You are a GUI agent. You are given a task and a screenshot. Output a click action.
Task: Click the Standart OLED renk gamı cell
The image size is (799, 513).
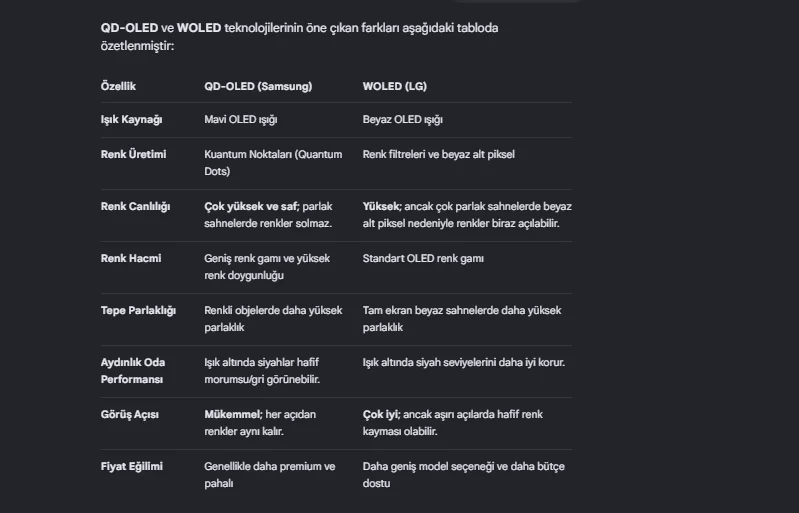tap(423, 258)
